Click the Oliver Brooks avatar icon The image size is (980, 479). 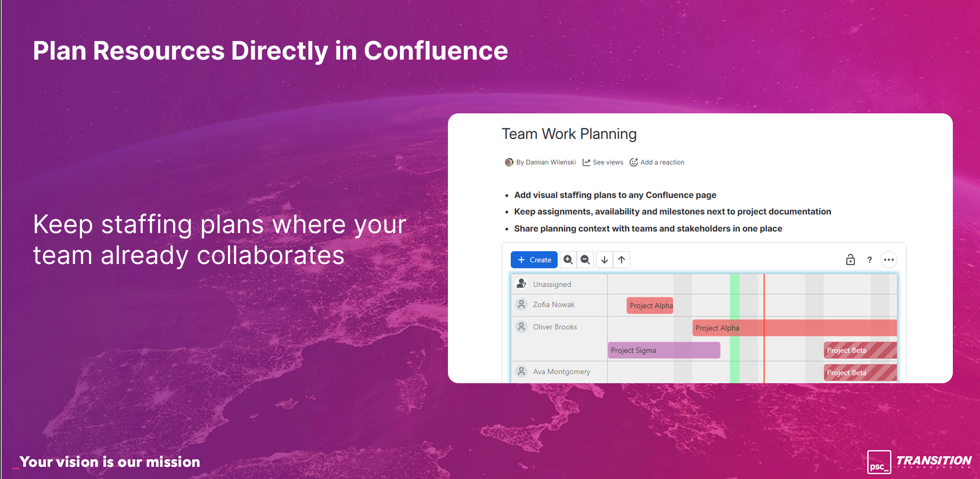point(522,327)
